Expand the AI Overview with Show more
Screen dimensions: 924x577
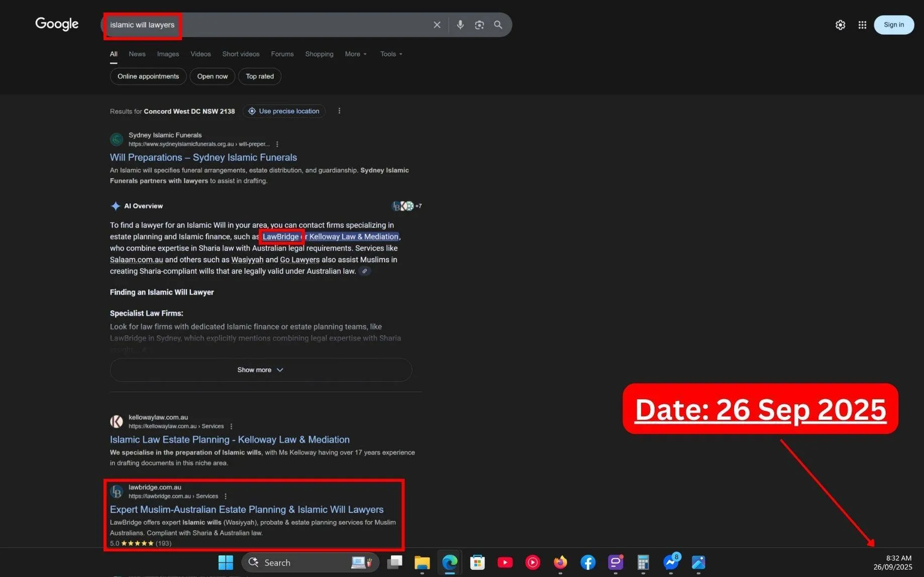pyautogui.click(x=260, y=370)
